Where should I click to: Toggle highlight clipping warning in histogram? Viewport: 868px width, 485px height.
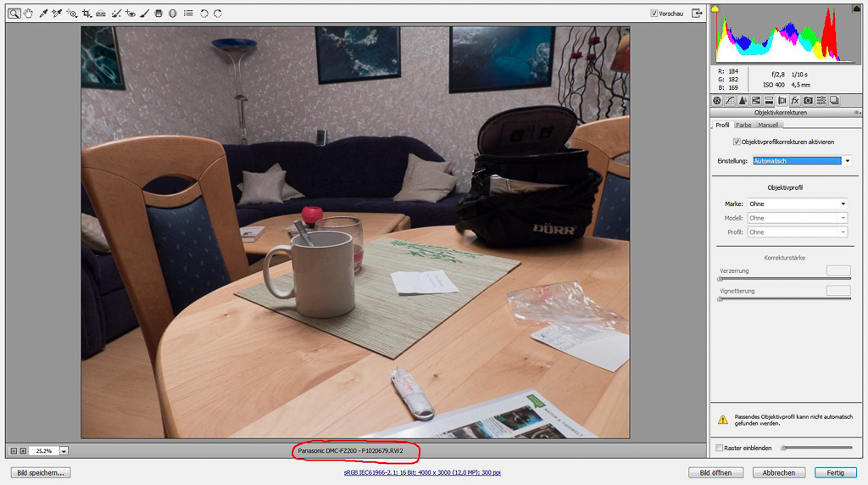(x=856, y=8)
